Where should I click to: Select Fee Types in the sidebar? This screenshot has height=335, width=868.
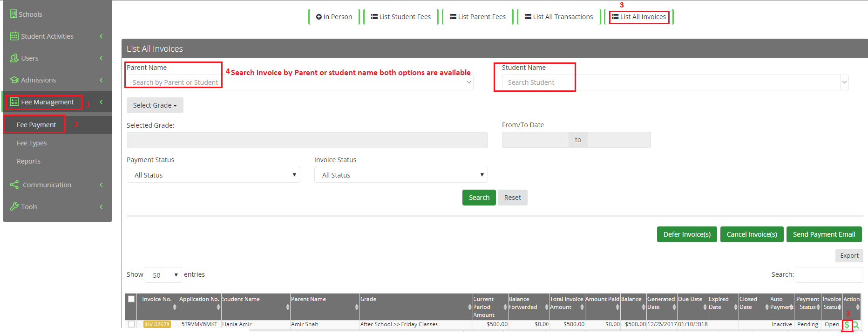click(x=32, y=143)
